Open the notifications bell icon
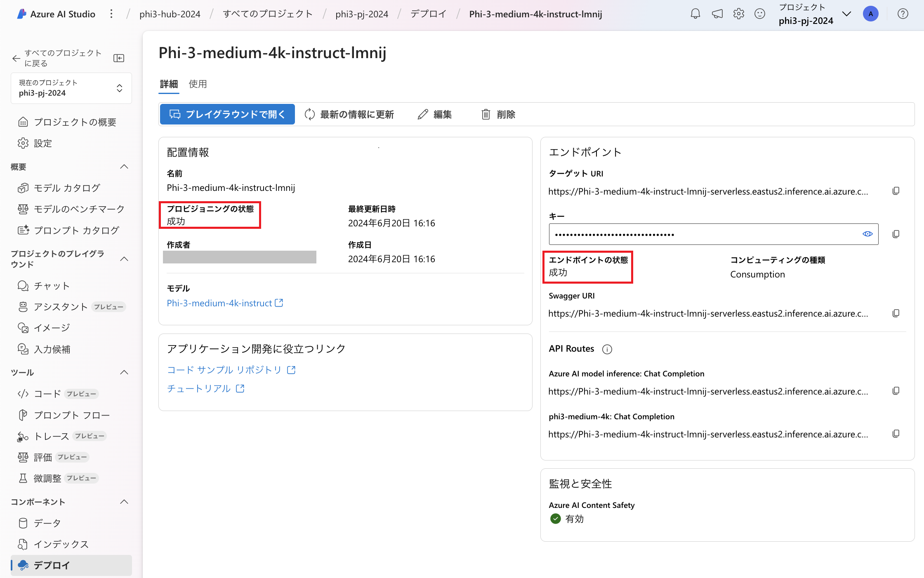Viewport: 924px width, 578px height. [x=695, y=14]
